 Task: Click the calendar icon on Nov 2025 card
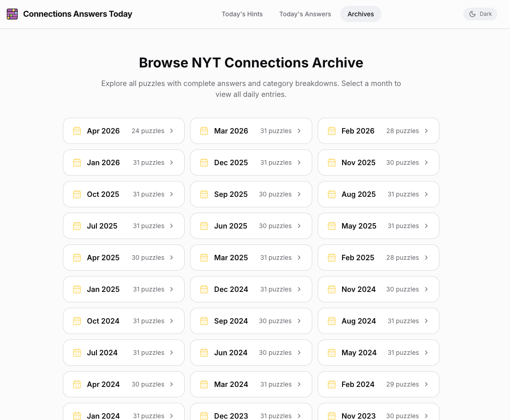(x=331, y=162)
